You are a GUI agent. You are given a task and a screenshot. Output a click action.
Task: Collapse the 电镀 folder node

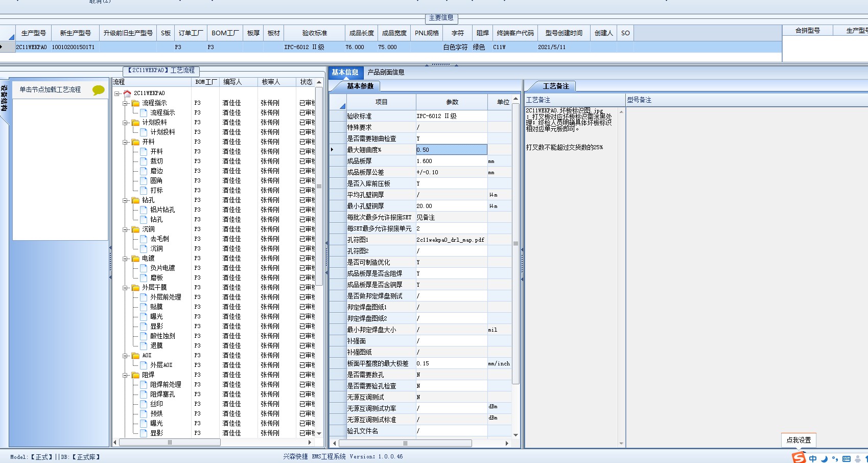click(x=126, y=259)
